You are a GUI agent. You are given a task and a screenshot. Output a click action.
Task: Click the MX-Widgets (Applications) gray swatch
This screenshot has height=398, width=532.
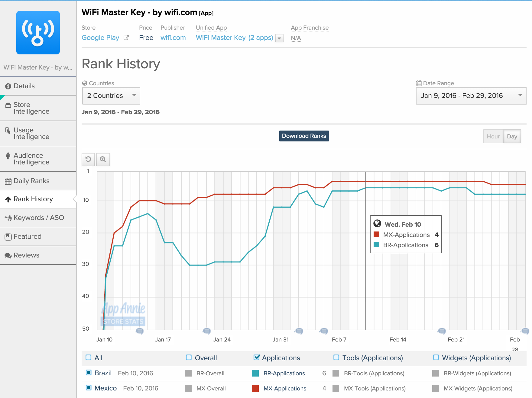pos(436,388)
